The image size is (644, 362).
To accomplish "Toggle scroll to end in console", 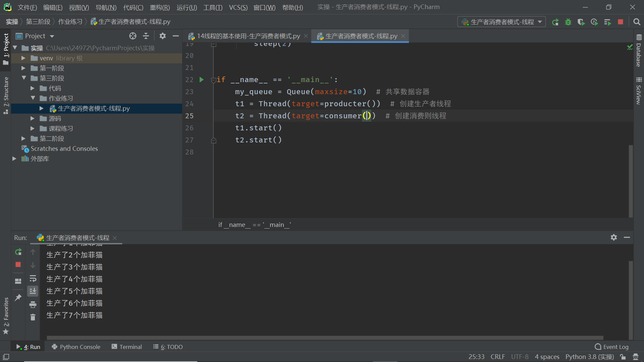I will [x=33, y=291].
